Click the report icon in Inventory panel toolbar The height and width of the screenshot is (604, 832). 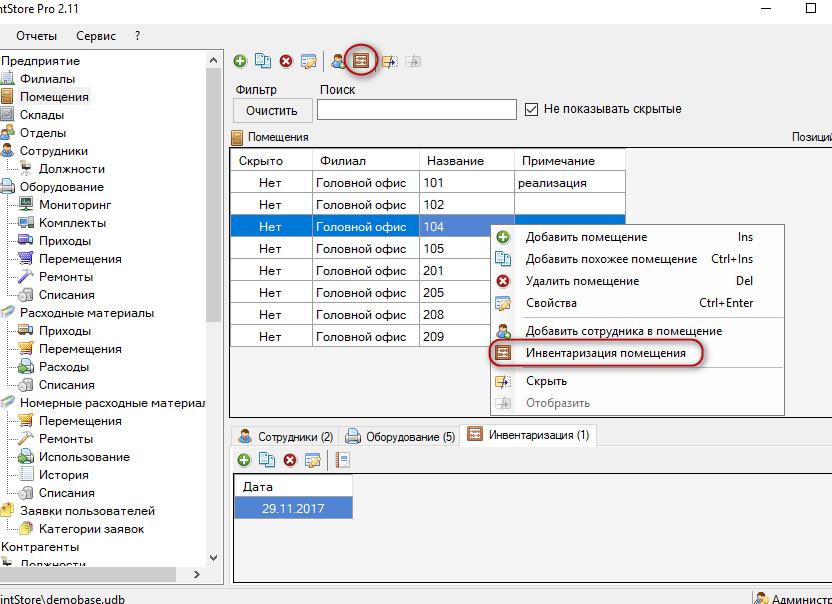coord(343,460)
